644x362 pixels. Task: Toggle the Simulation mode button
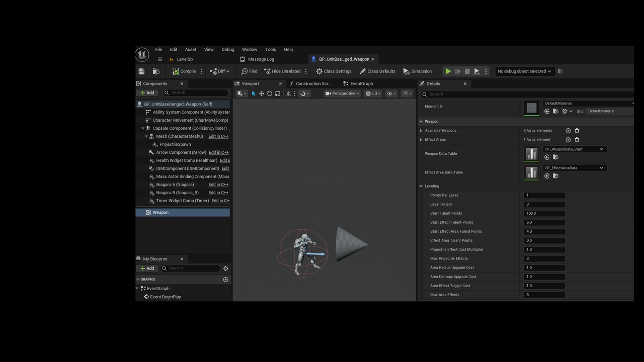[418, 71]
